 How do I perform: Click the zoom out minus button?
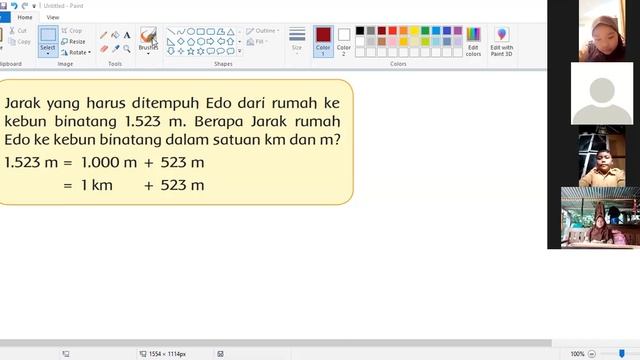[592, 354]
